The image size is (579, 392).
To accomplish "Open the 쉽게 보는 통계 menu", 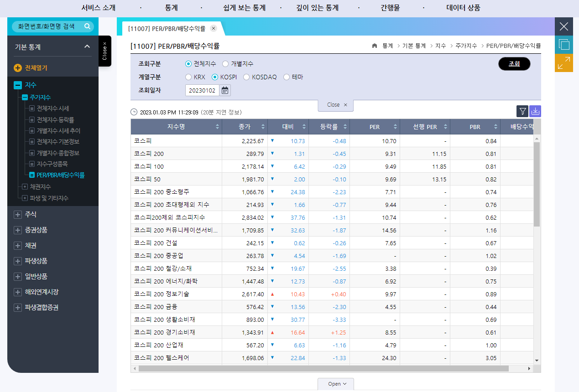I will tap(245, 8).
